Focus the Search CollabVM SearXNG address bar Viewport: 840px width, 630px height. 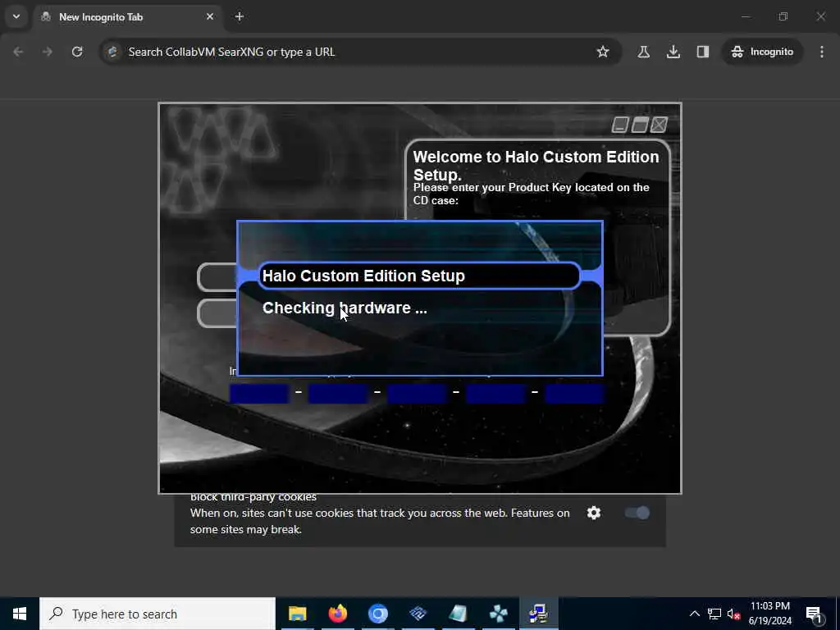coord(359,52)
